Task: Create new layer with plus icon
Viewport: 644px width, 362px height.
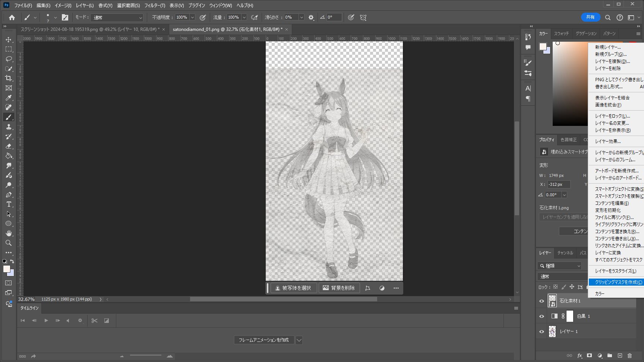Action: (620, 356)
